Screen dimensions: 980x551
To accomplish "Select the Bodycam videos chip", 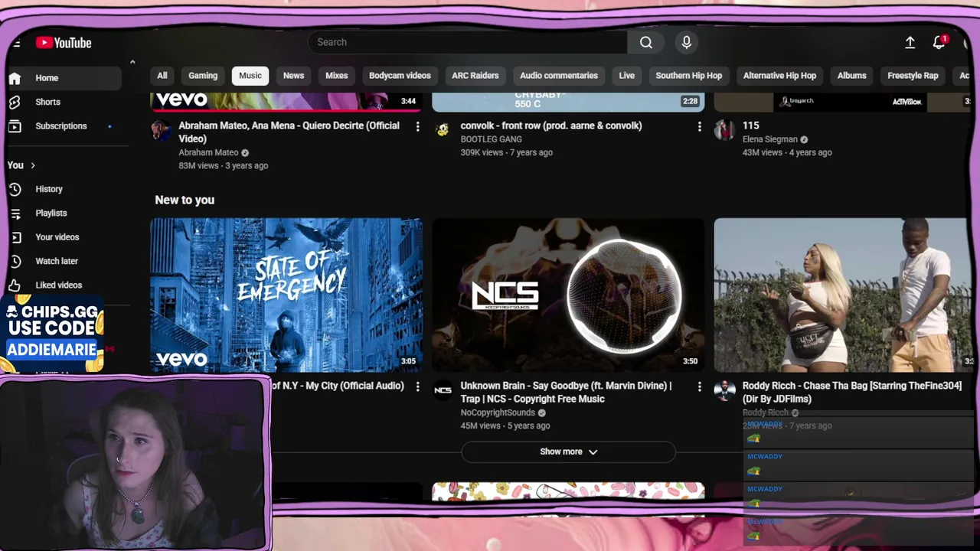I will pyautogui.click(x=400, y=76).
